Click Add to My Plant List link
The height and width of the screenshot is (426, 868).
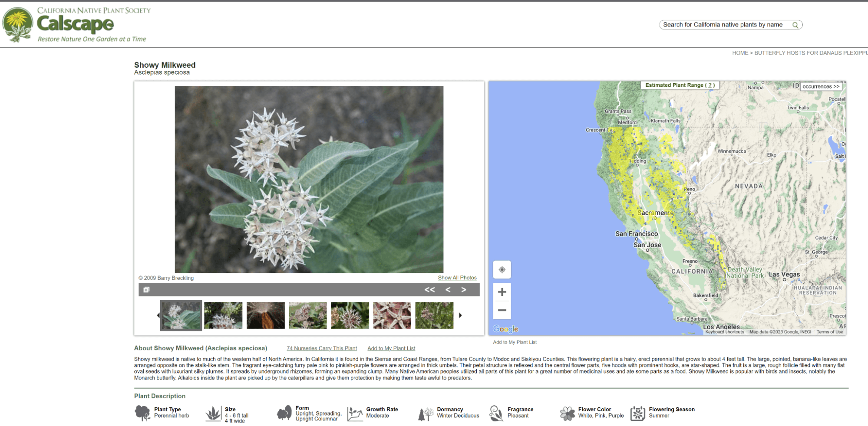[391, 348]
